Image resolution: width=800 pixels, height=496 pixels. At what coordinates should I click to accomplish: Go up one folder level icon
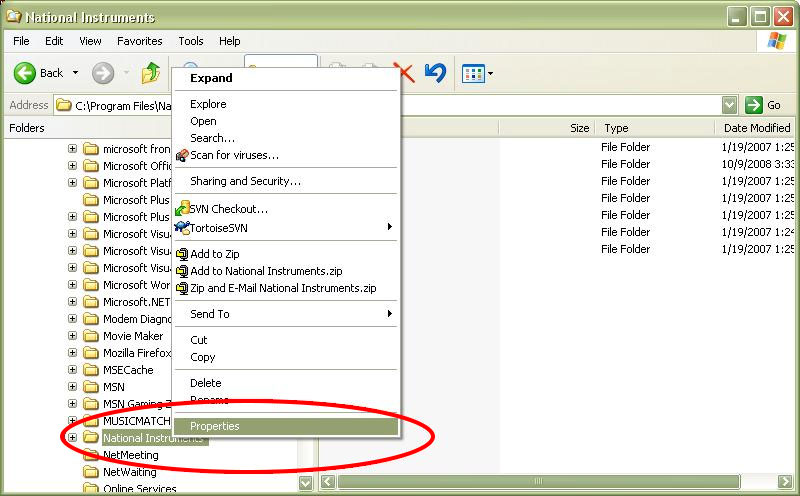pos(151,73)
